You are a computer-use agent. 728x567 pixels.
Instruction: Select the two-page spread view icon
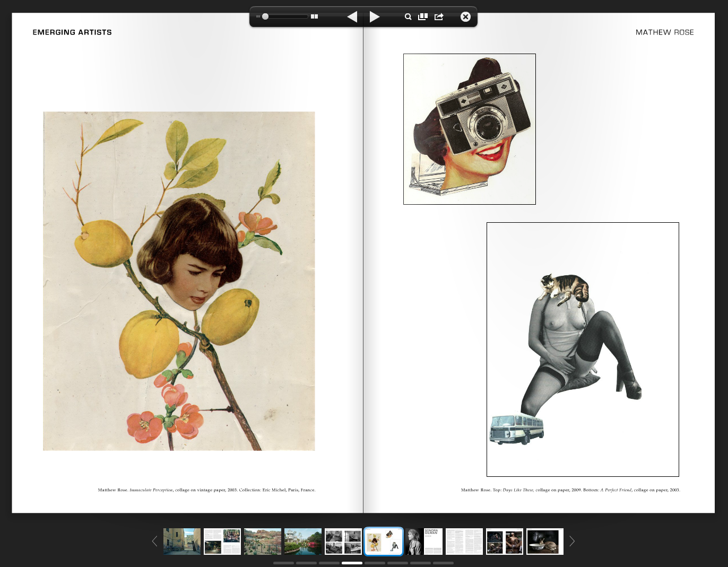(x=314, y=16)
